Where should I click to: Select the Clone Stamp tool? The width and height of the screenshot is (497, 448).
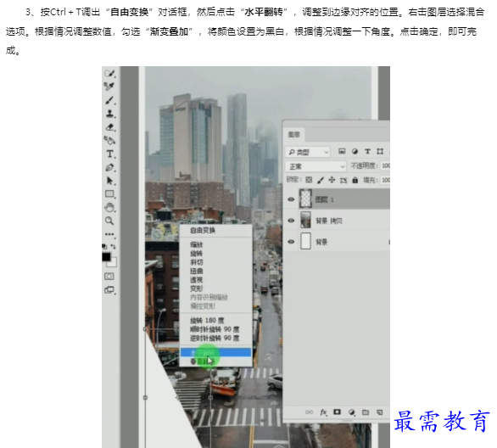coord(109,114)
